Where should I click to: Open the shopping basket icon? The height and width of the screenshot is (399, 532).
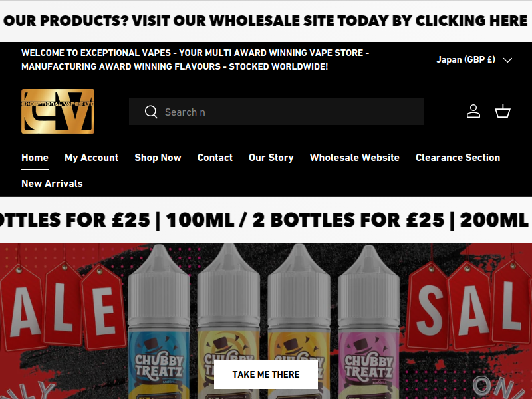point(503,111)
